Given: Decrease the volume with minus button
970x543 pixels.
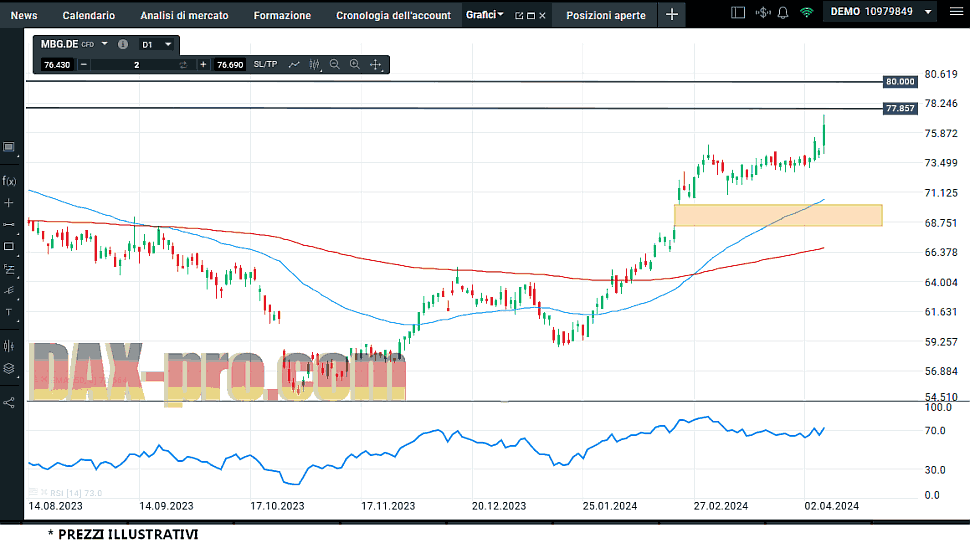Looking at the screenshot, I should click(84, 64).
